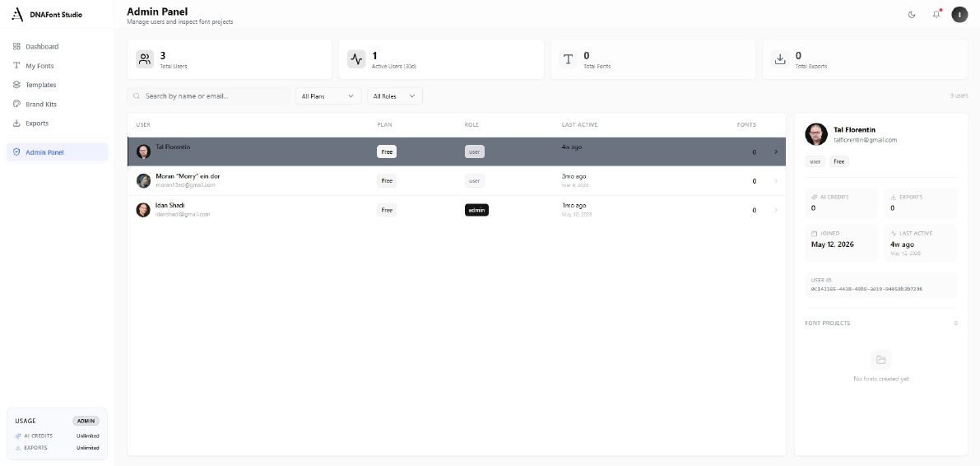Click the Active Users pulse icon
Viewport: 980px width, 466px height.
pos(356,59)
